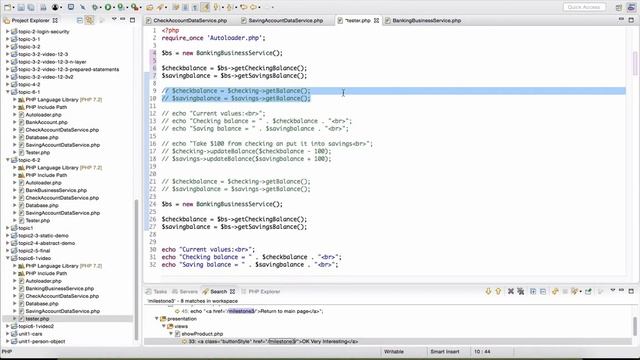Run the current search again icon

pos(555,291)
